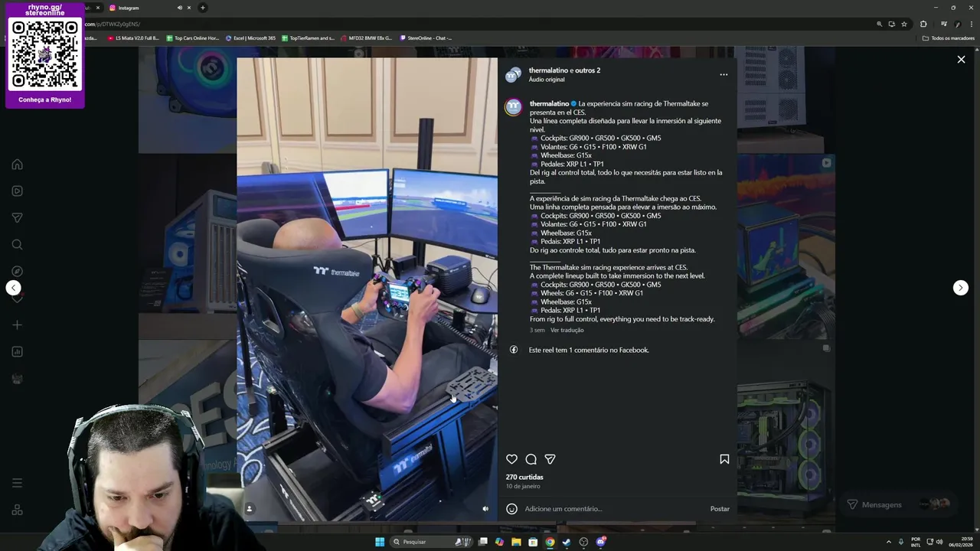The image size is (980, 551).
Task: Open LS Miata V2.0 Full B... bookmark
Action: (133, 37)
